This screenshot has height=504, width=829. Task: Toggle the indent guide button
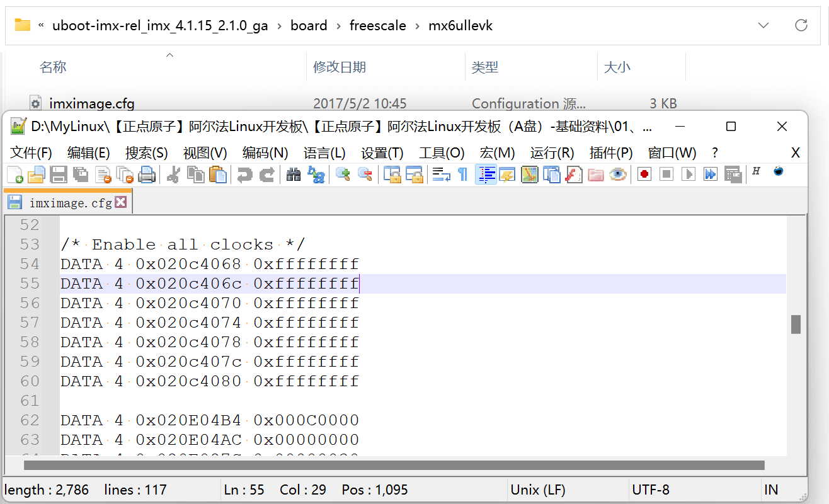tap(486, 175)
